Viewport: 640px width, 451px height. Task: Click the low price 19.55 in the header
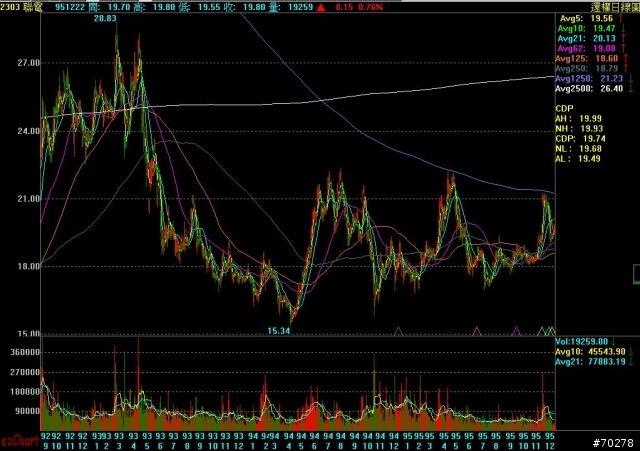(x=209, y=7)
